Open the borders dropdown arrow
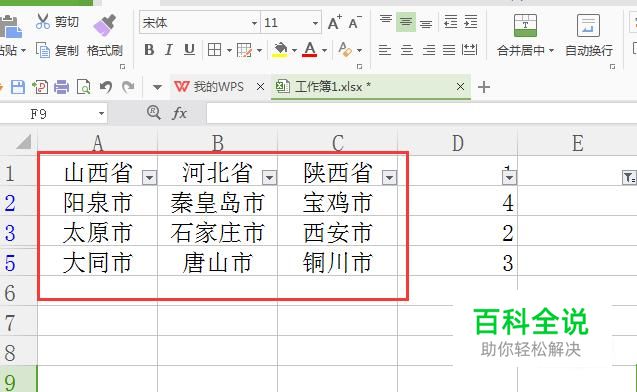637x392 pixels. click(x=229, y=51)
